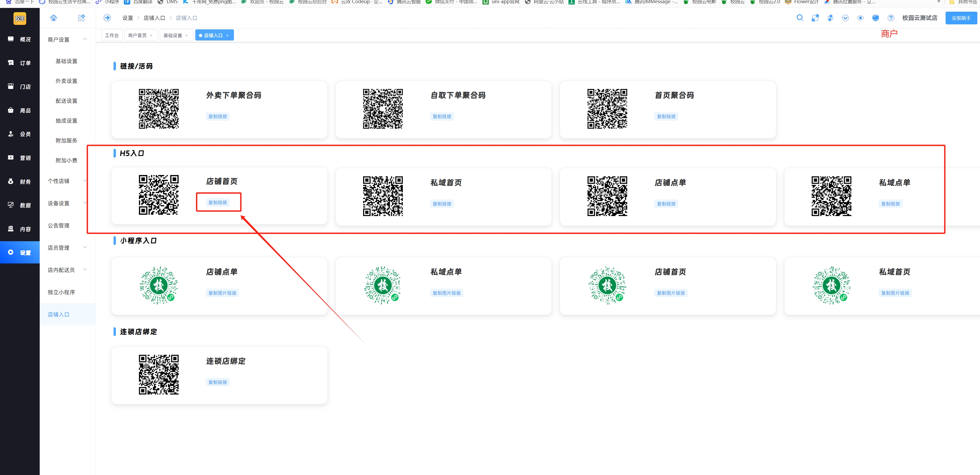This screenshot has width=980, height=475.
Task: Expand the 店内配送员 menu group
Action: pos(67,270)
